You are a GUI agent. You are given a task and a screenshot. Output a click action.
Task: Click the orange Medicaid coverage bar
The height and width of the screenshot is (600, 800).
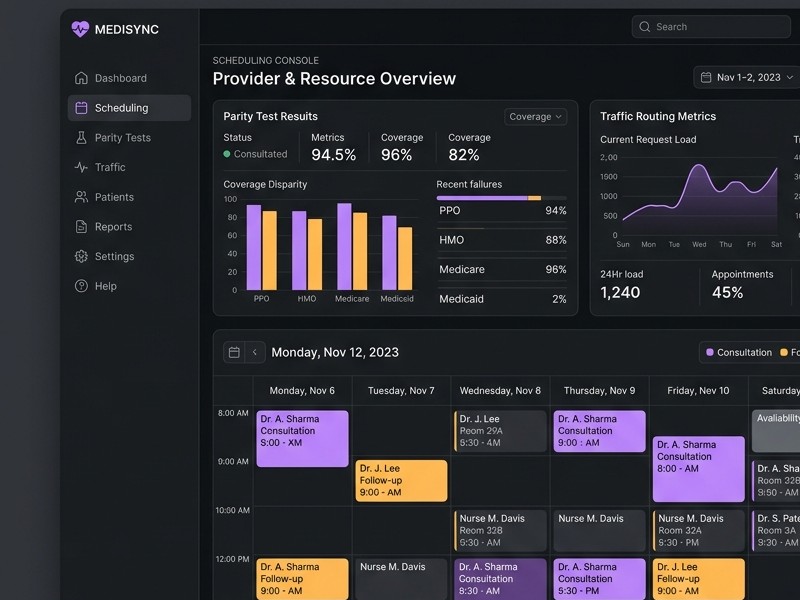pyautogui.click(x=405, y=258)
